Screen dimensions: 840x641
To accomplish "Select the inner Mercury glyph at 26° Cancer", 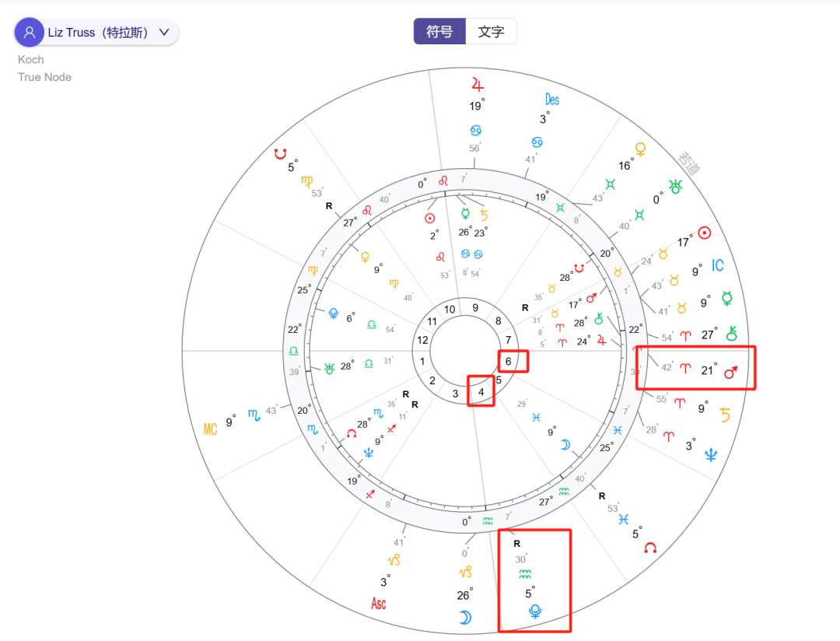I will [466, 214].
